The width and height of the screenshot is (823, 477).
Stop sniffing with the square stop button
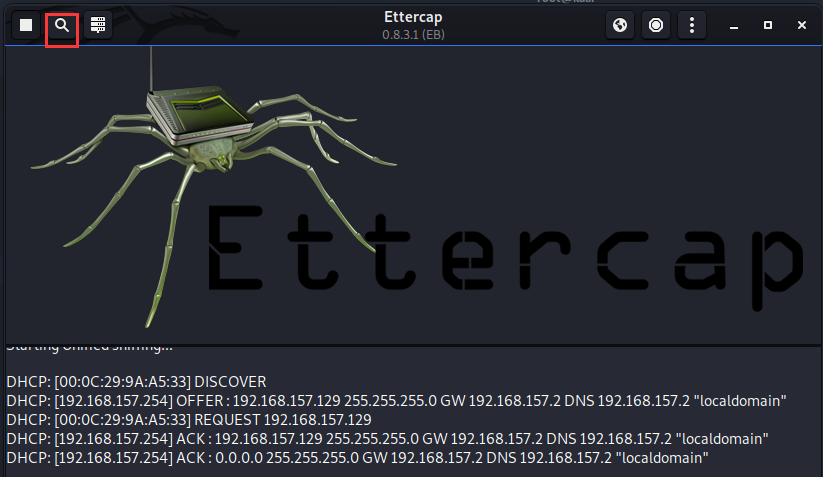[26, 25]
